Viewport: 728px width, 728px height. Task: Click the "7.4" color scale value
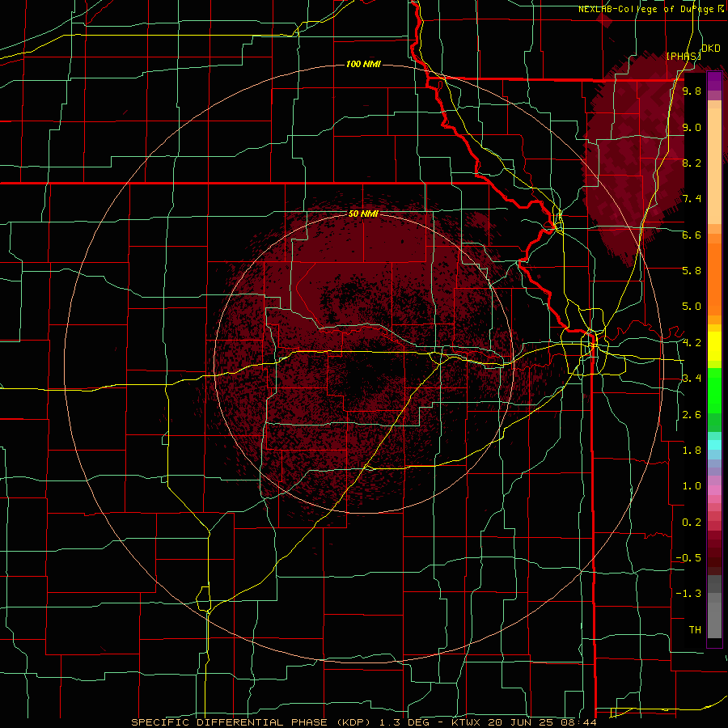coord(692,199)
